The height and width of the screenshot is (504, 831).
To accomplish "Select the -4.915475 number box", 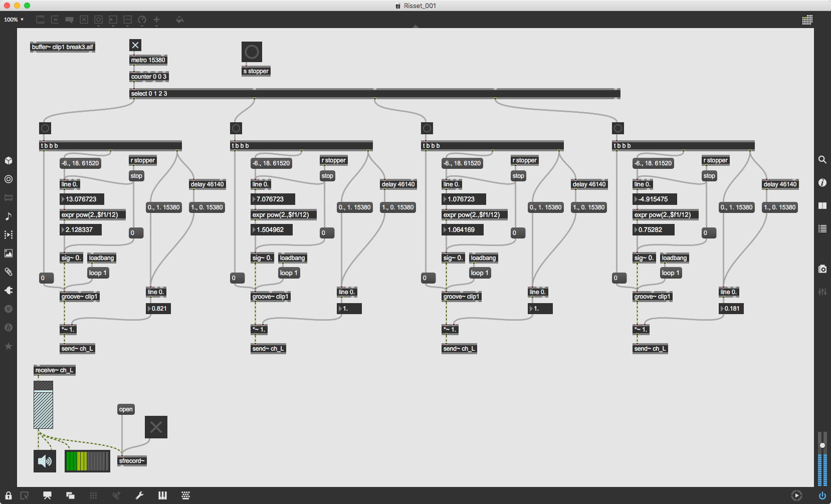I will [655, 199].
